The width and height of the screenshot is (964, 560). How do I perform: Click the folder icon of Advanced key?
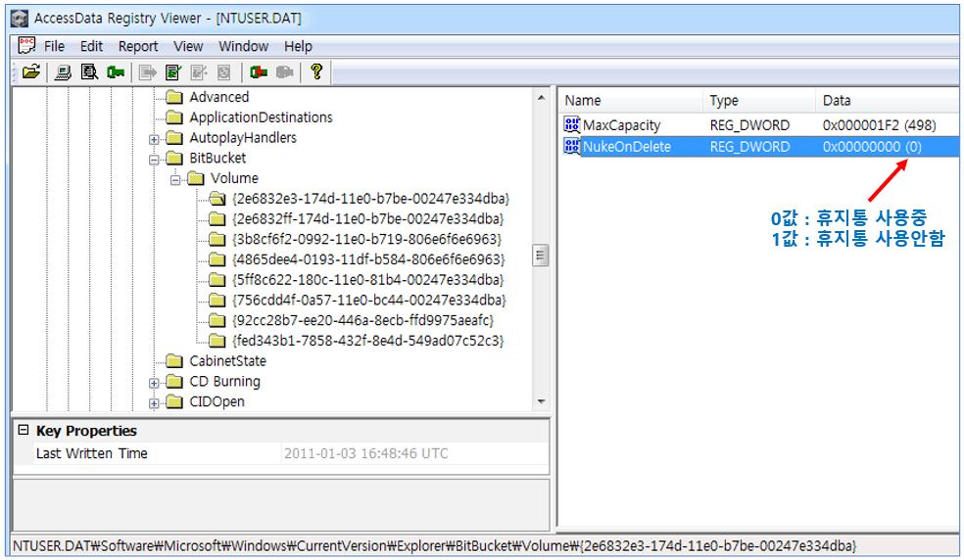pos(174,97)
